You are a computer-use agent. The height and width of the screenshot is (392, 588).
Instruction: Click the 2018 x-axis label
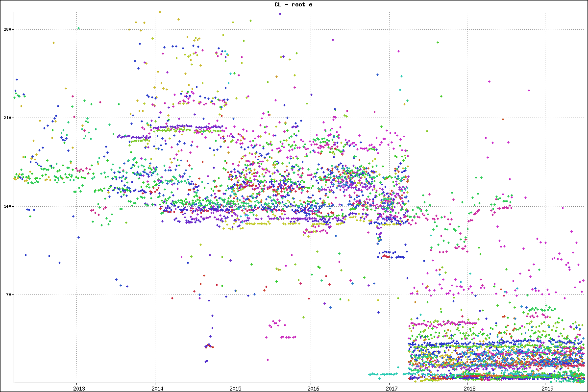[x=470, y=389]
